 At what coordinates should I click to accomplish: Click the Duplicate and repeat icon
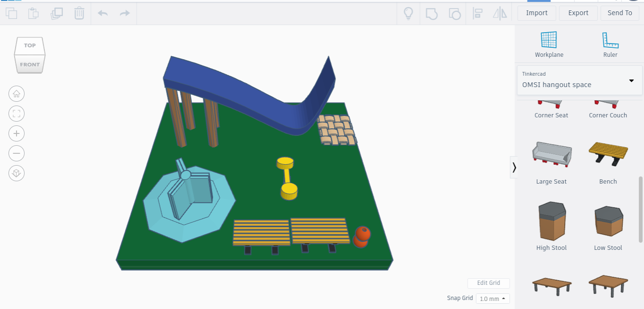tap(57, 13)
